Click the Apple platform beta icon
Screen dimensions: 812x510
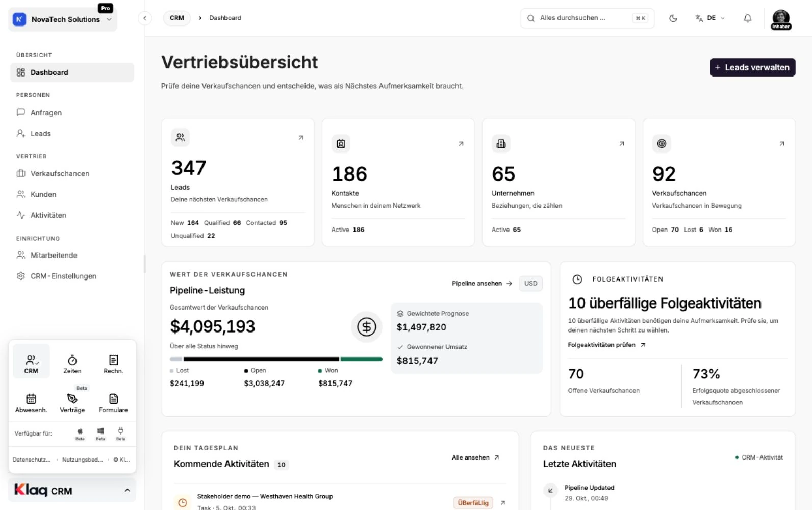tap(80, 434)
